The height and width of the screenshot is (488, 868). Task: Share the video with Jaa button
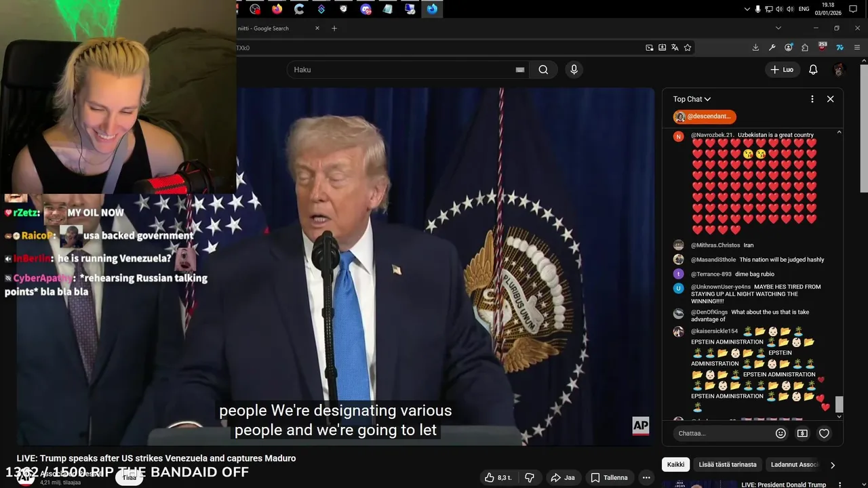563,478
